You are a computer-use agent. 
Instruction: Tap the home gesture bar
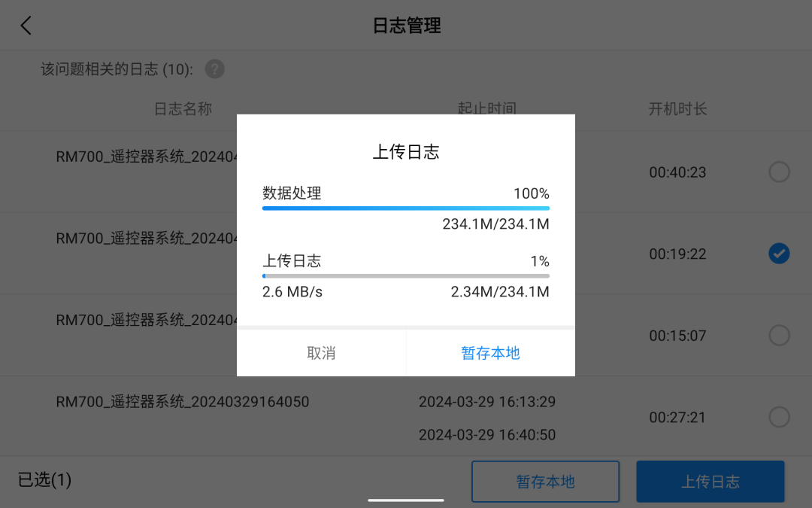point(406,500)
